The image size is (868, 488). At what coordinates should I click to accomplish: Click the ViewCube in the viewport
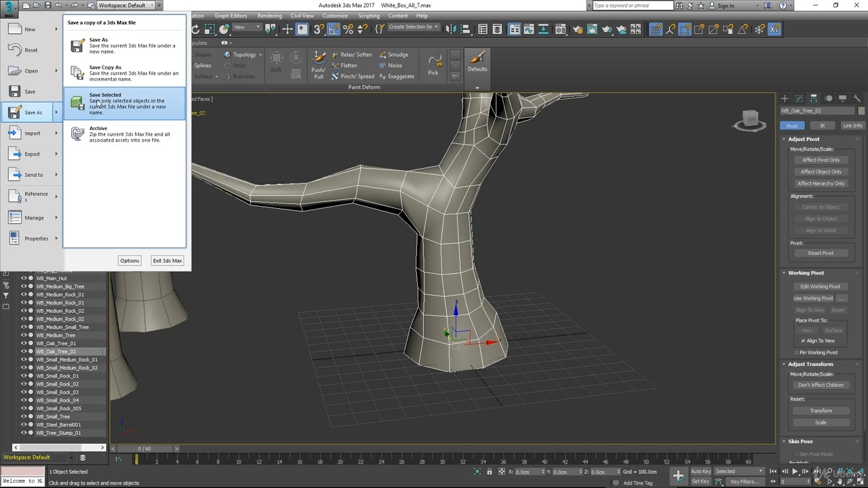(749, 121)
